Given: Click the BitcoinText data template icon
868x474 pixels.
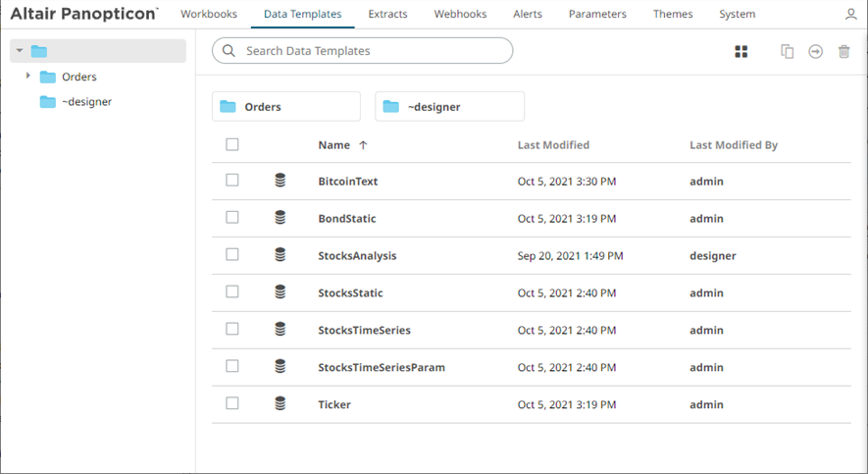Looking at the screenshot, I should pos(281,181).
